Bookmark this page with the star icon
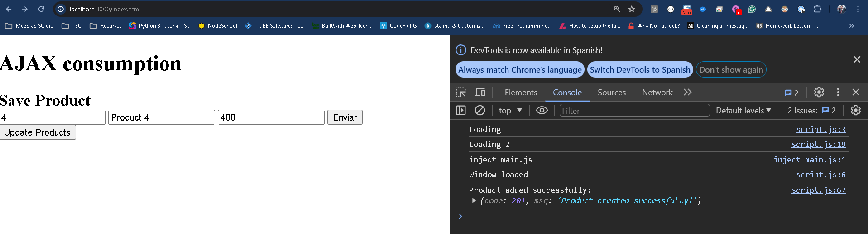868x234 pixels. point(632,9)
